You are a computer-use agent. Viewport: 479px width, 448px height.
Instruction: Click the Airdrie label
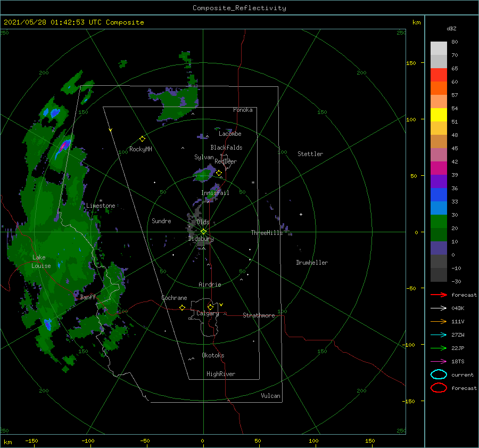pyautogui.click(x=210, y=284)
